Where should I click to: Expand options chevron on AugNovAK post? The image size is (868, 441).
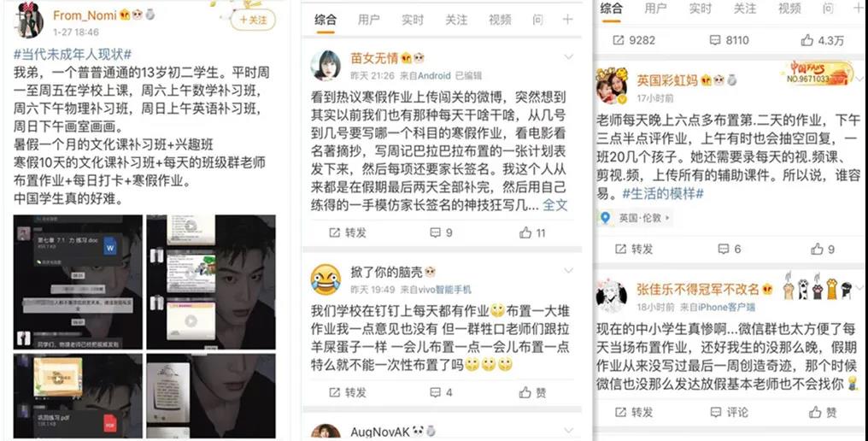568,430
